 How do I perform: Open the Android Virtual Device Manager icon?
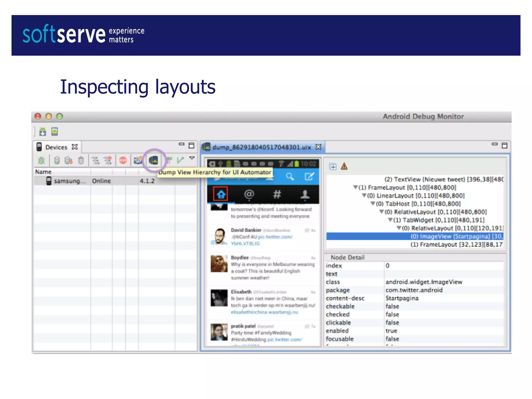[55, 131]
